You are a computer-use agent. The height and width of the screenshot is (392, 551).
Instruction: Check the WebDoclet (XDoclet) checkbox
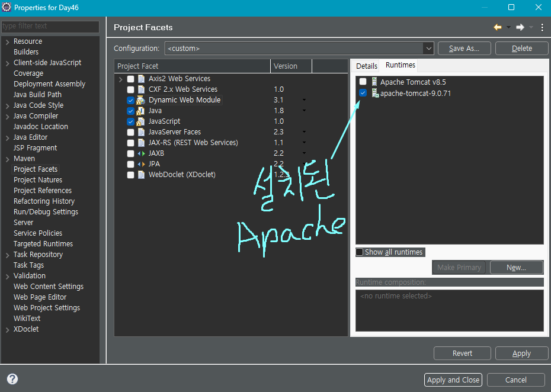coord(131,175)
